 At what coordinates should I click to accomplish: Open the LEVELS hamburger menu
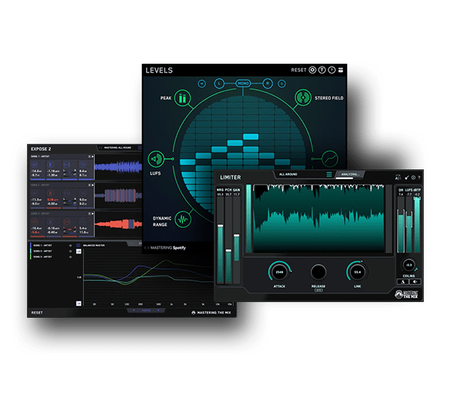[341, 70]
